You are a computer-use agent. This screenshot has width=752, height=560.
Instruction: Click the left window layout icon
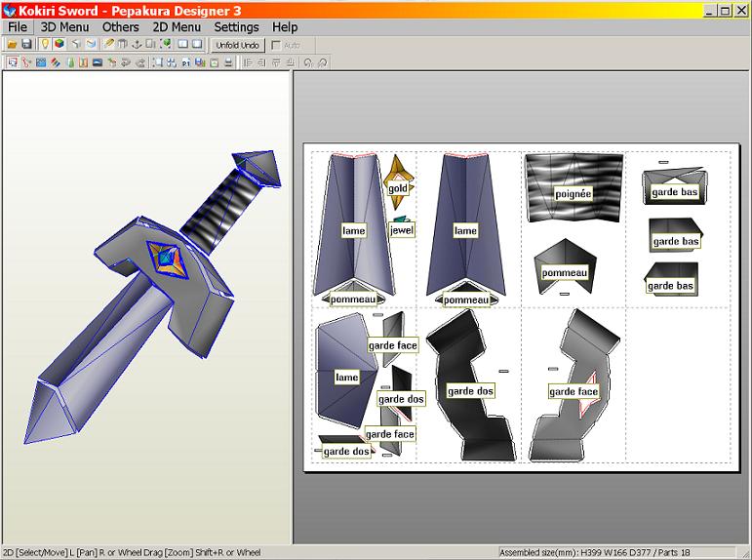click(182, 44)
